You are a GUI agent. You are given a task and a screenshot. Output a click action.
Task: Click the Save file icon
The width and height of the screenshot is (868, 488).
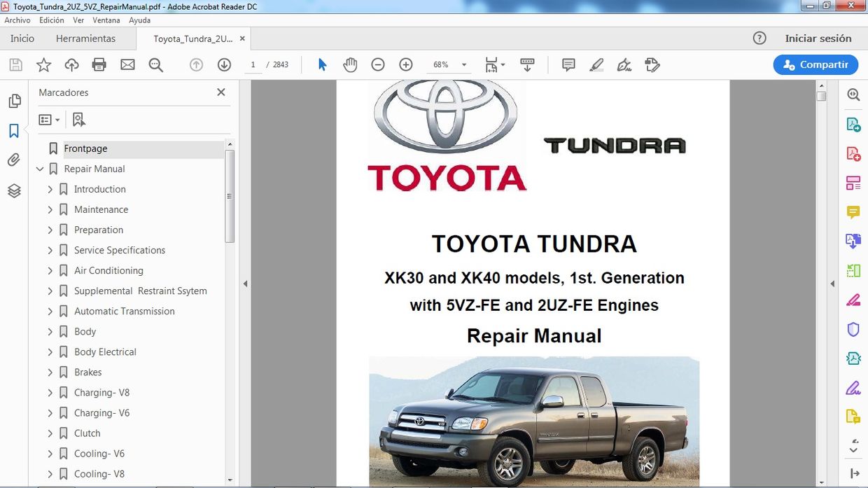tap(15, 65)
